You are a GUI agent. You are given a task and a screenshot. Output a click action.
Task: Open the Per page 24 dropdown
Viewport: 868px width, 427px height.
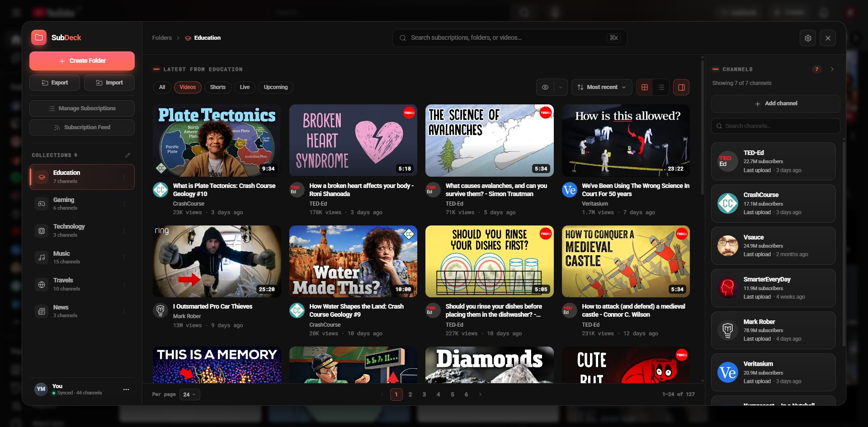(x=189, y=394)
